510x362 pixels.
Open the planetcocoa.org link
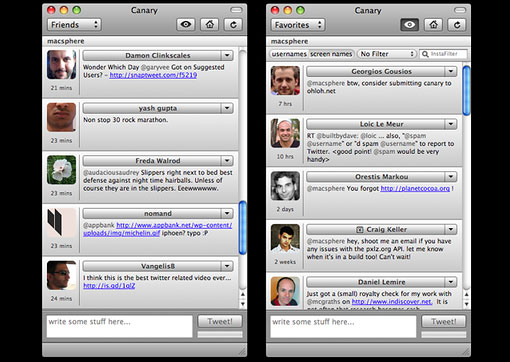(x=415, y=188)
